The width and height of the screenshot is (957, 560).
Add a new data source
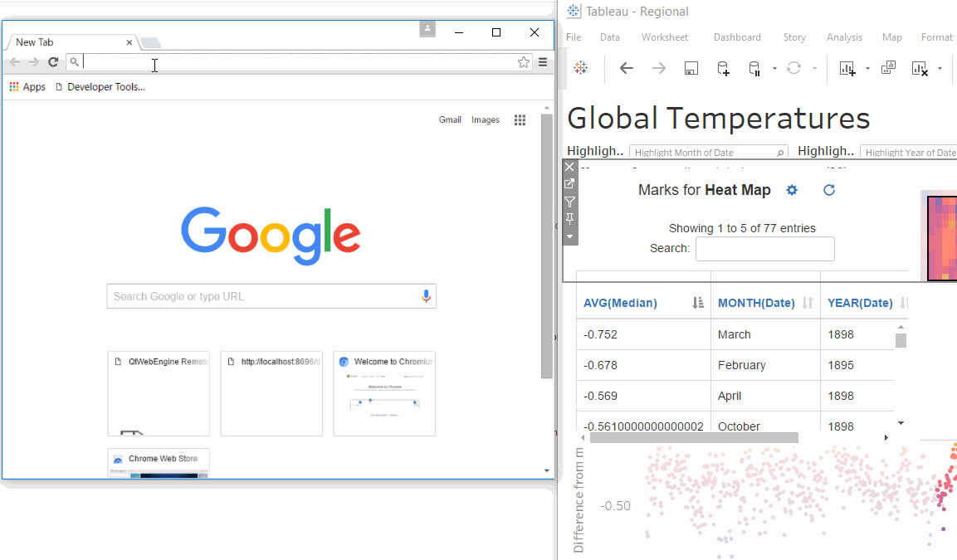click(x=722, y=68)
